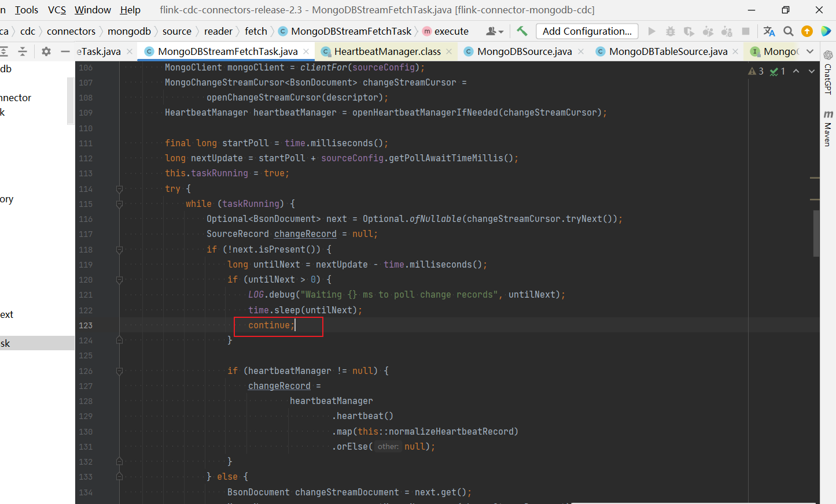Click the typo check indicator showing 1
This screenshot has width=836, height=504.
(x=778, y=71)
